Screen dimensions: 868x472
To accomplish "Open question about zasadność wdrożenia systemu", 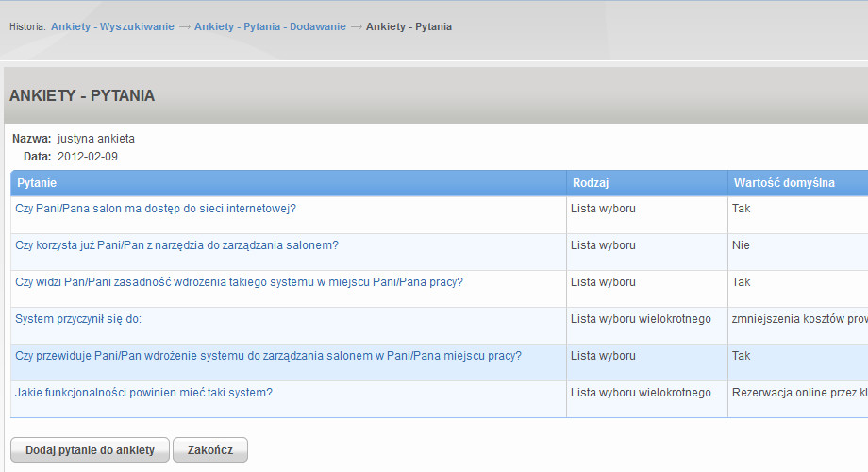I will 239,282.
